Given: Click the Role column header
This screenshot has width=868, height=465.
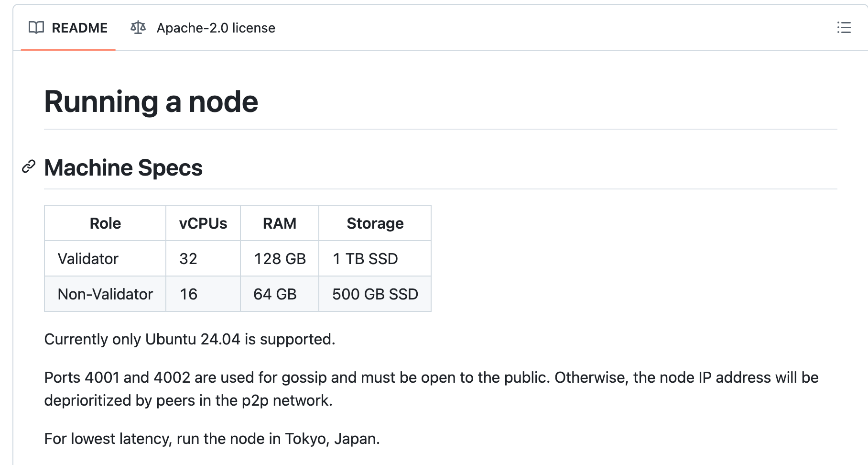Looking at the screenshot, I should pos(105,223).
